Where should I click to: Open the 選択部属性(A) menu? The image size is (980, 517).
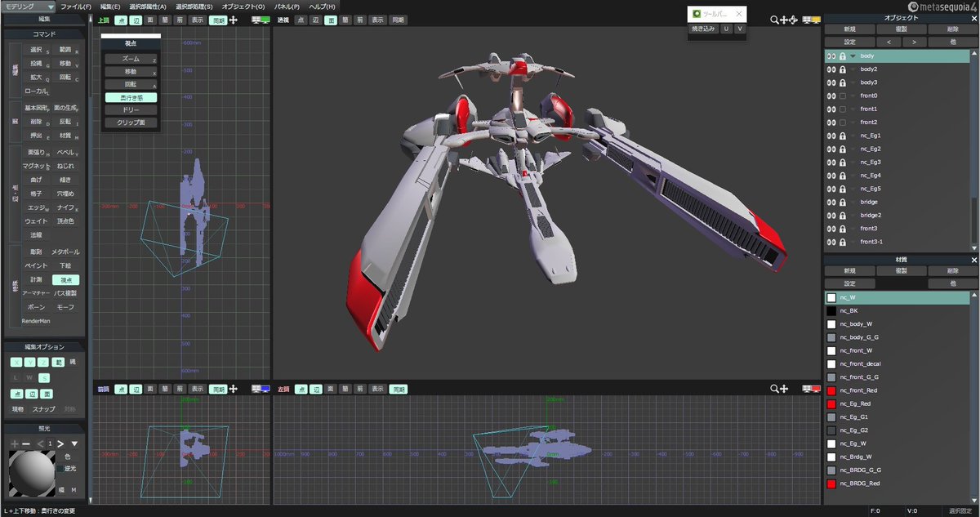coord(148,7)
